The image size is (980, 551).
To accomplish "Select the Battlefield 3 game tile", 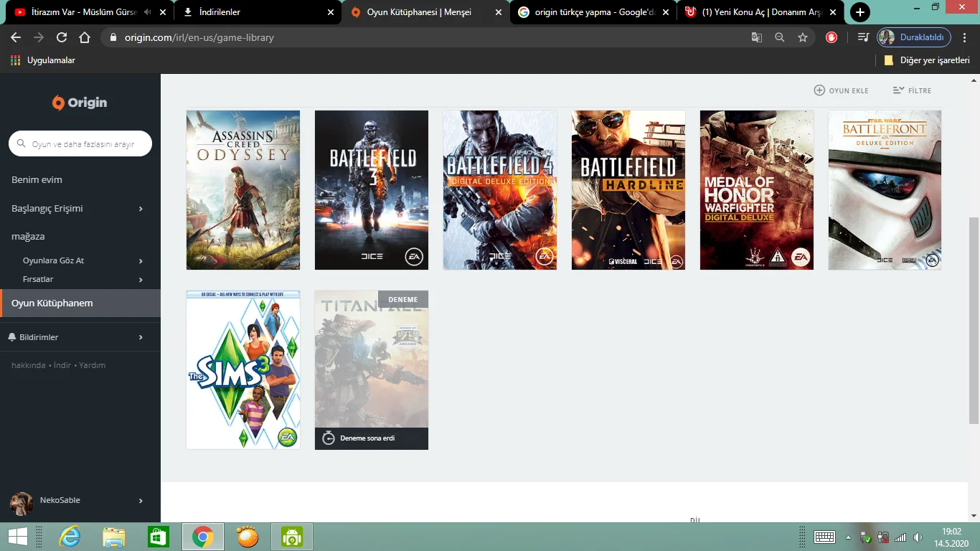I will point(372,190).
